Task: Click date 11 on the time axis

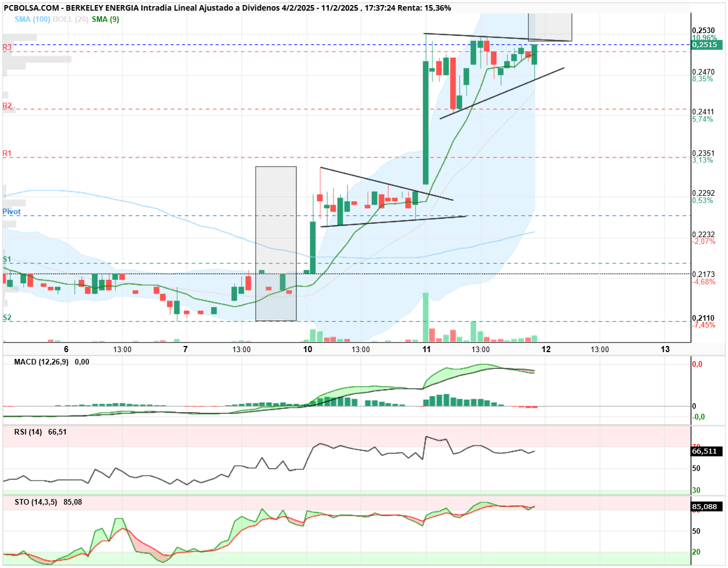Action: tap(427, 349)
